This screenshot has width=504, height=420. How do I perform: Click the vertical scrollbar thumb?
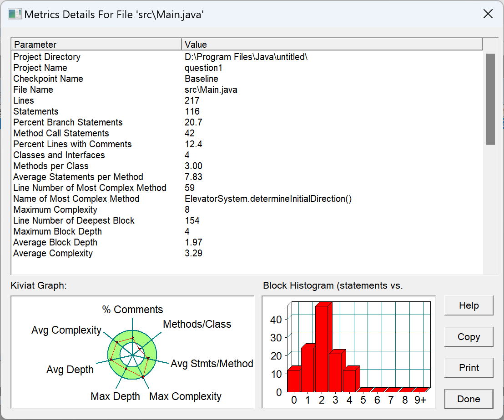[490, 99]
